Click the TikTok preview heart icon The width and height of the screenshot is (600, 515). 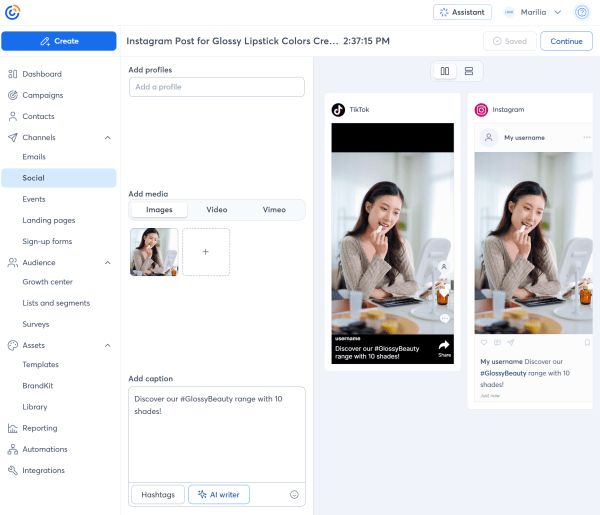[443, 293]
